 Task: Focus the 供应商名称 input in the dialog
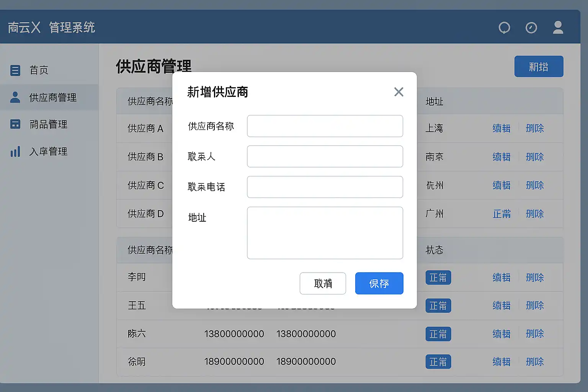(x=325, y=126)
